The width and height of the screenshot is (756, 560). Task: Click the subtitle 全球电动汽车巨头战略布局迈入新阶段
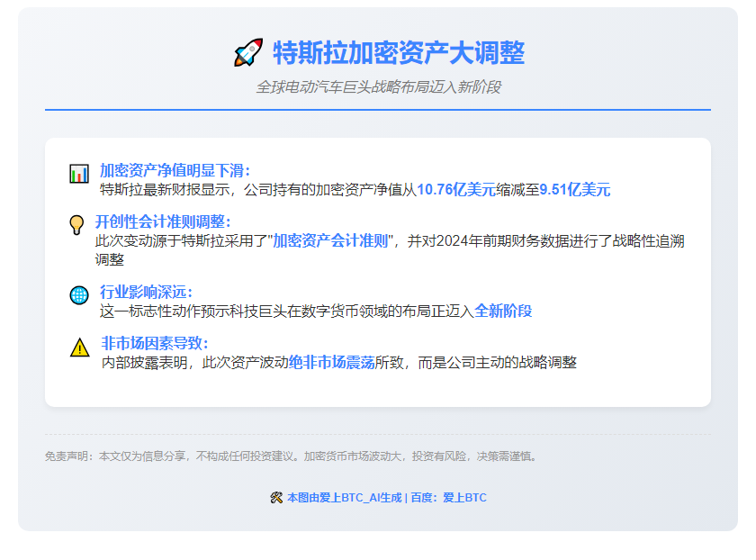(378, 86)
